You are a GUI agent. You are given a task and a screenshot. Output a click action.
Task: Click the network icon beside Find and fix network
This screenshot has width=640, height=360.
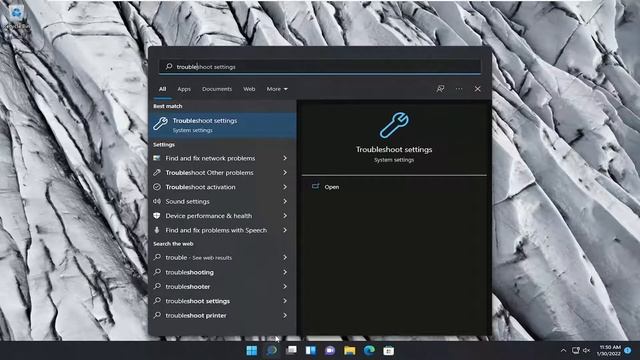[x=157, y=158]
